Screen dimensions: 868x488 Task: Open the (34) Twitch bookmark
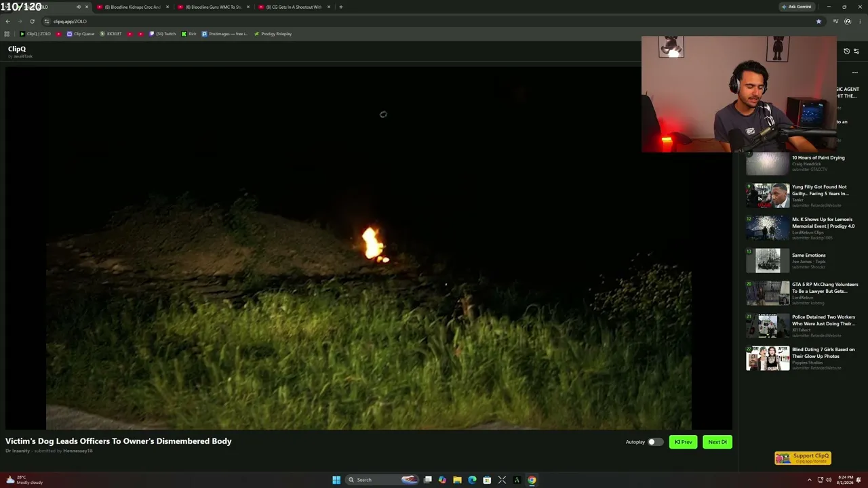163,34
